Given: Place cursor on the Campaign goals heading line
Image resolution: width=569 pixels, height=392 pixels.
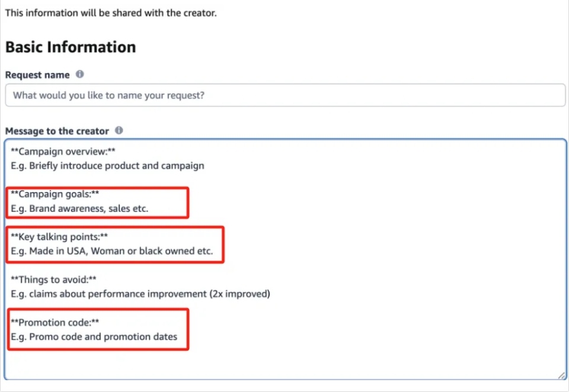Looking at the screenshot, I should pos(55,194).
